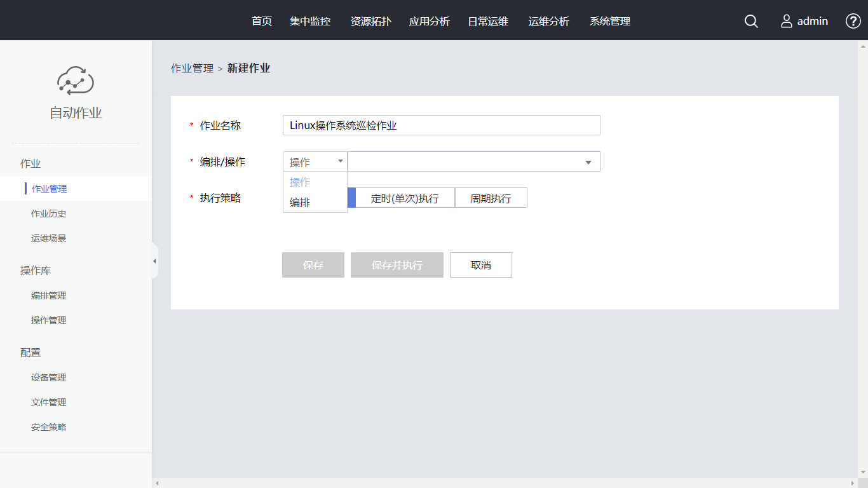The width and height of the screenshot is (868, 488).
Task: Choose 操作 option in the dropdown list
Action: tap(300, 182)
